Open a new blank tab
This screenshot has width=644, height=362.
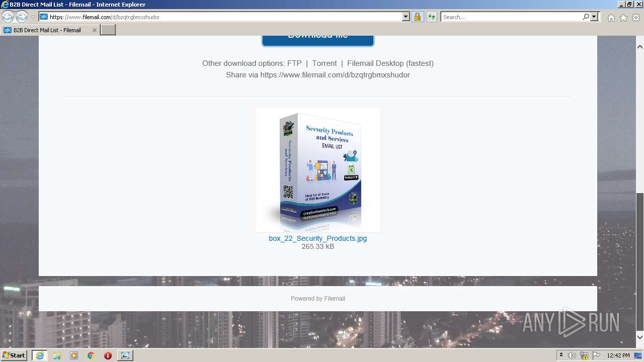(108, 30)
